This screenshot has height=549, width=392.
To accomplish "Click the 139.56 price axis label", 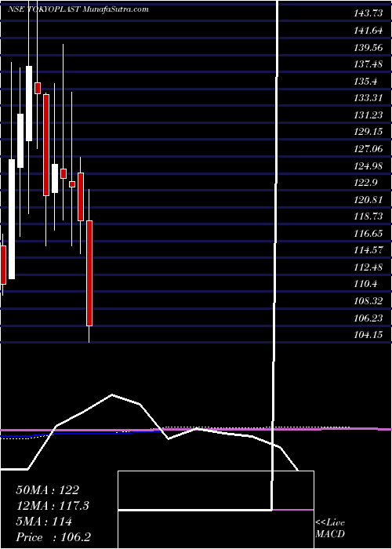I will coord(368,48).
